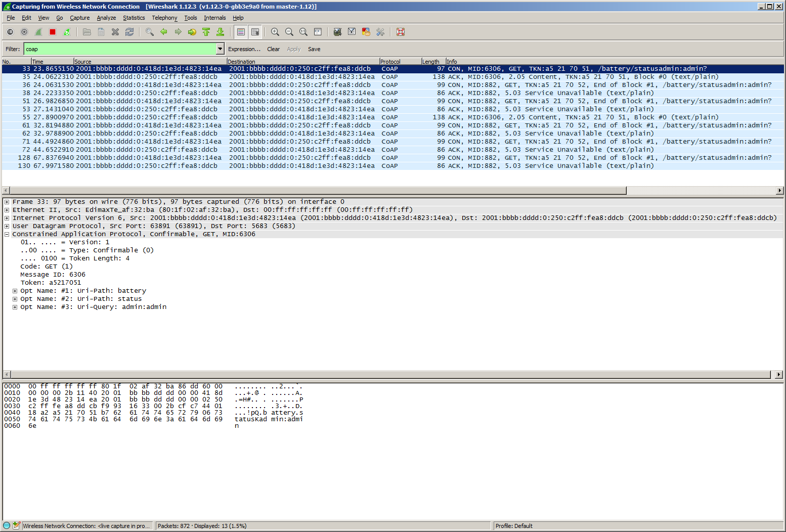Open preferences wrench icon
Image resolution: width=786 pixels, height=532 pixels.
pos(380,32)
